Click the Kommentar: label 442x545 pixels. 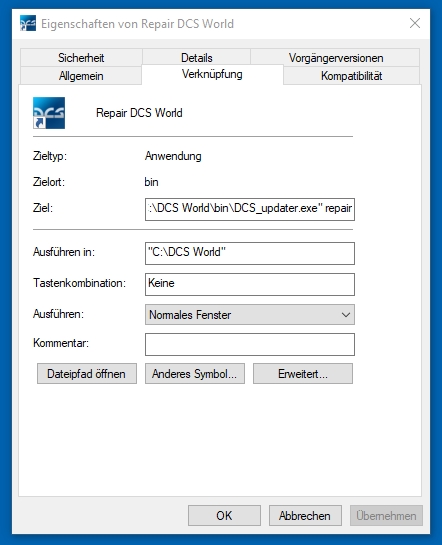pos(61,343)
